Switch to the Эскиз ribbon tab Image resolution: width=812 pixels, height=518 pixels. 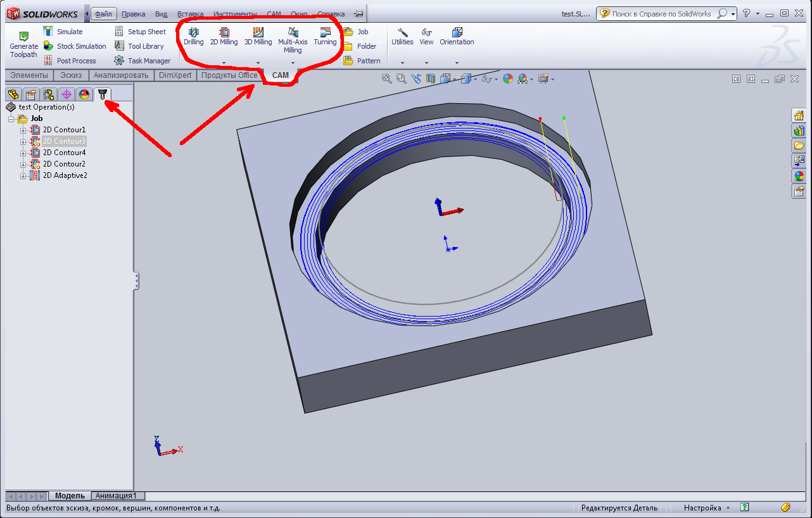[71, 75]
